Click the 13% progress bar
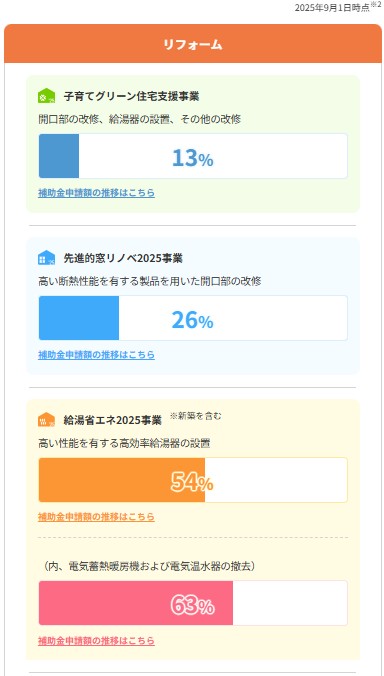 coord(193,156)
